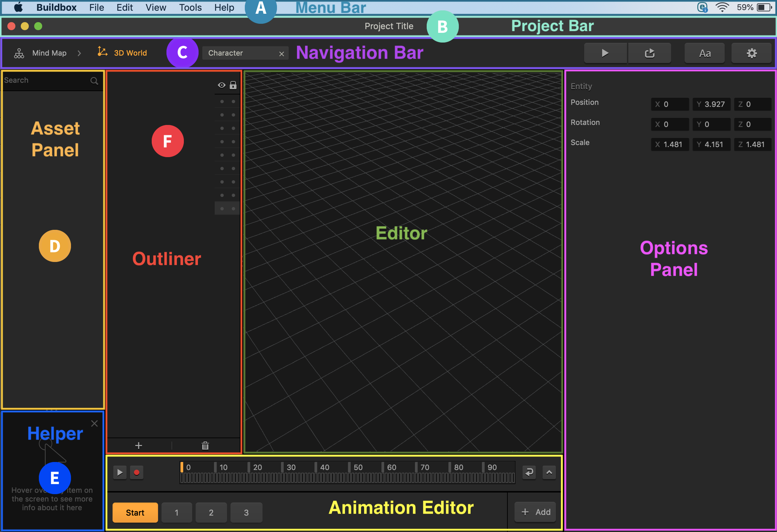Close the Character tab with its X

[281, 54]
